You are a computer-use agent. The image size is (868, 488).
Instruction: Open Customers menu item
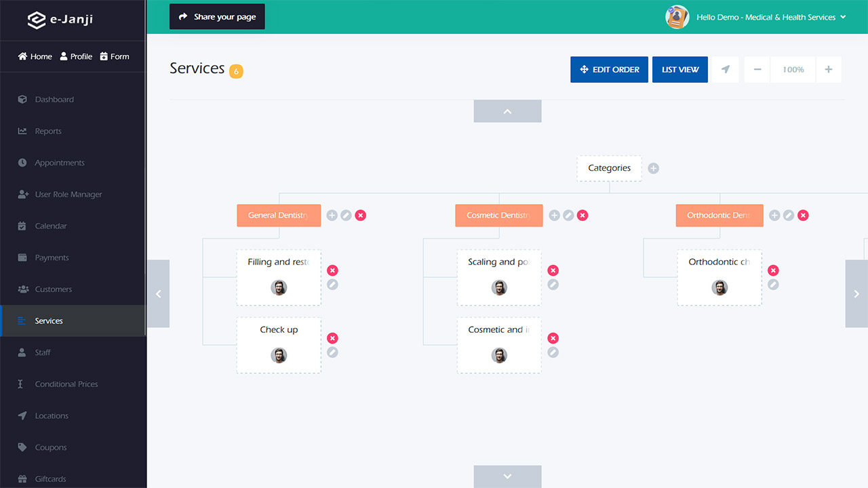pos(73,289)
